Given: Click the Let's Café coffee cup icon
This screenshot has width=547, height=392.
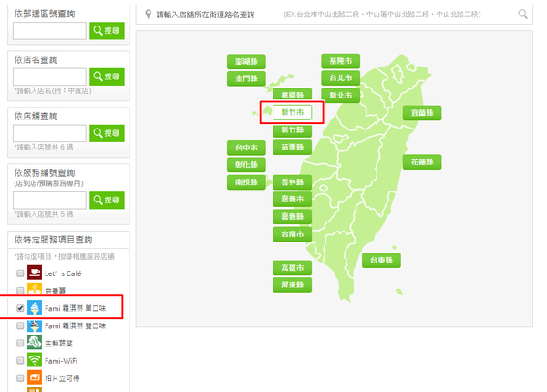Looking at the screenshot, I should coord(36,273).
